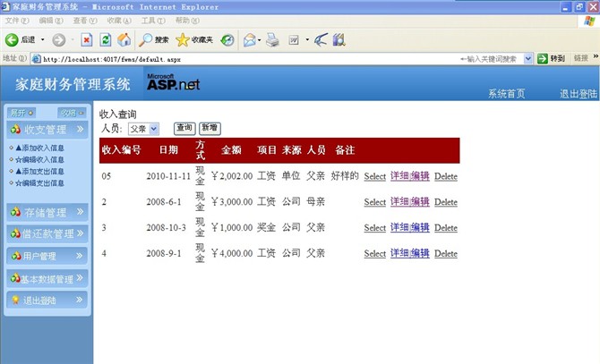Print the page with printer icon
The height and width of the screenshot is (364, 600).
point(272,39)
